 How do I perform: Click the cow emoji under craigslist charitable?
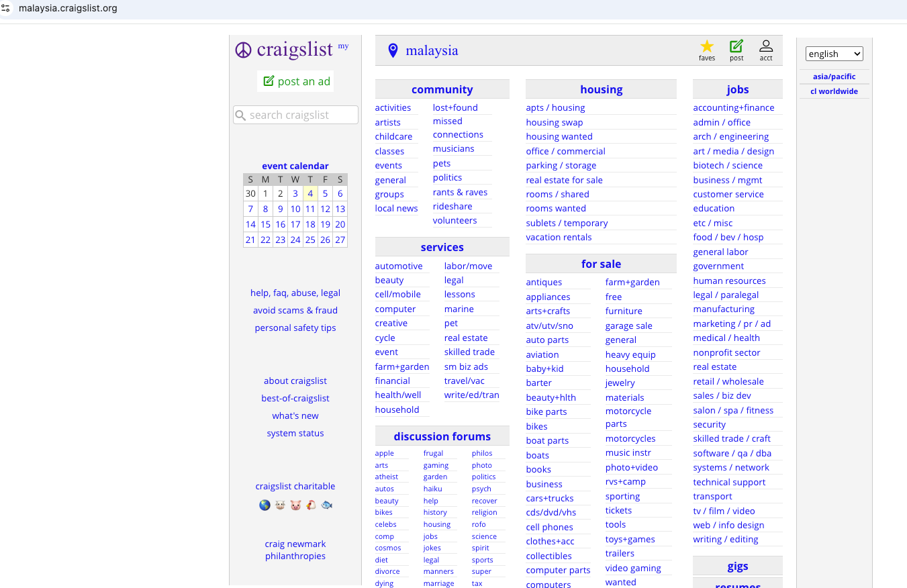[x=280, y=505]
